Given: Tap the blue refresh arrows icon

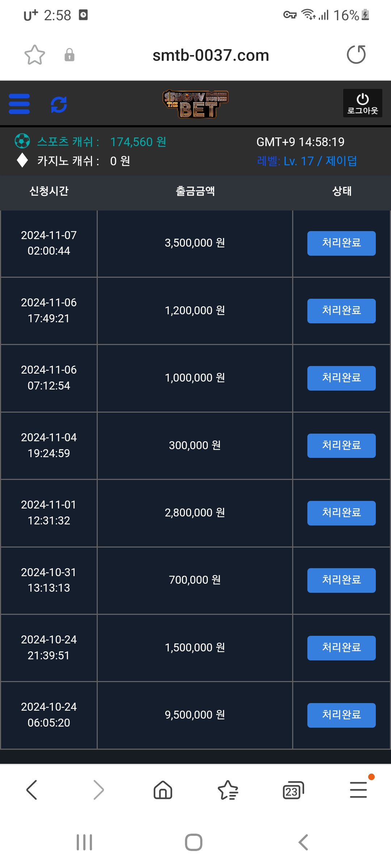Looking at the screenshot, I should [59, 105].
